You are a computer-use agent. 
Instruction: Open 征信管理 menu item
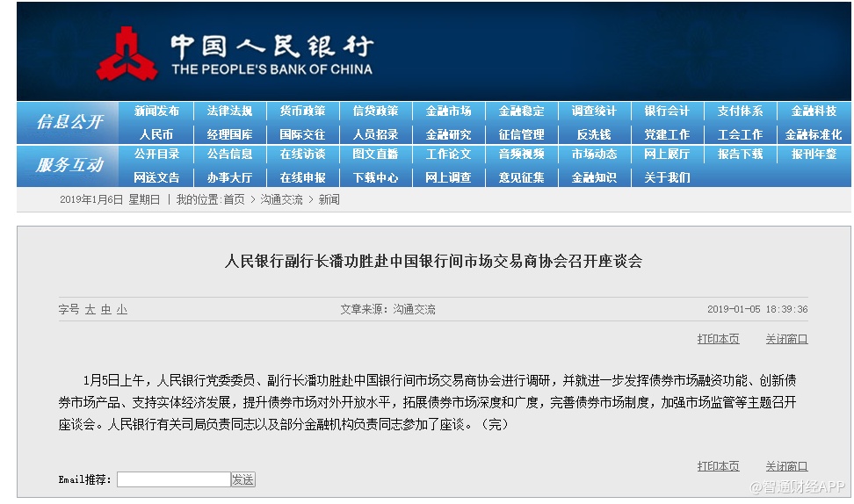click(x=521, y=134)
